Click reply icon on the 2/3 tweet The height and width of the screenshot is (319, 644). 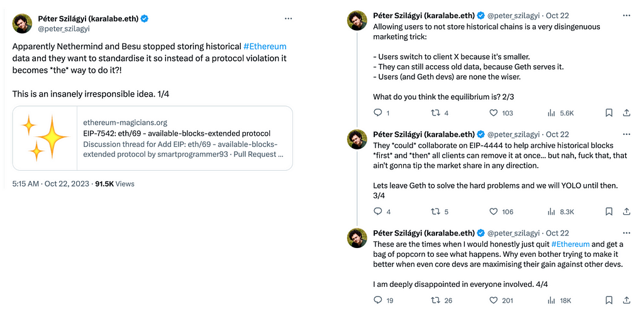pos(378,113)
